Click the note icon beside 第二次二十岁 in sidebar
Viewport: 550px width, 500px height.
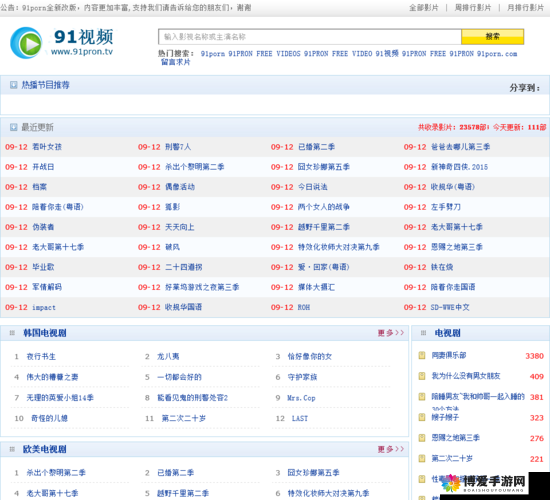click(422, 458)
